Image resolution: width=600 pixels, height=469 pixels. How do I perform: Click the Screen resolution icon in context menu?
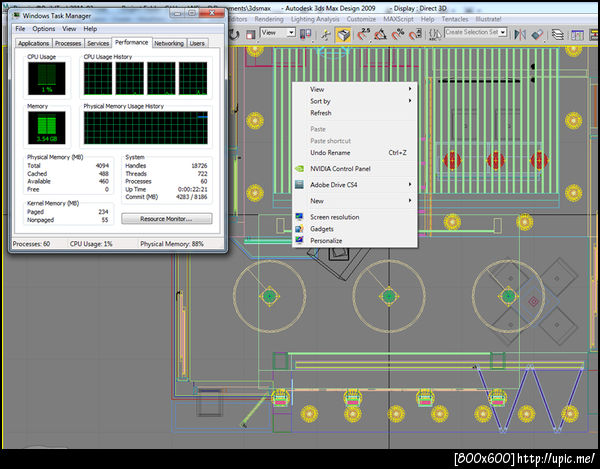299,217
